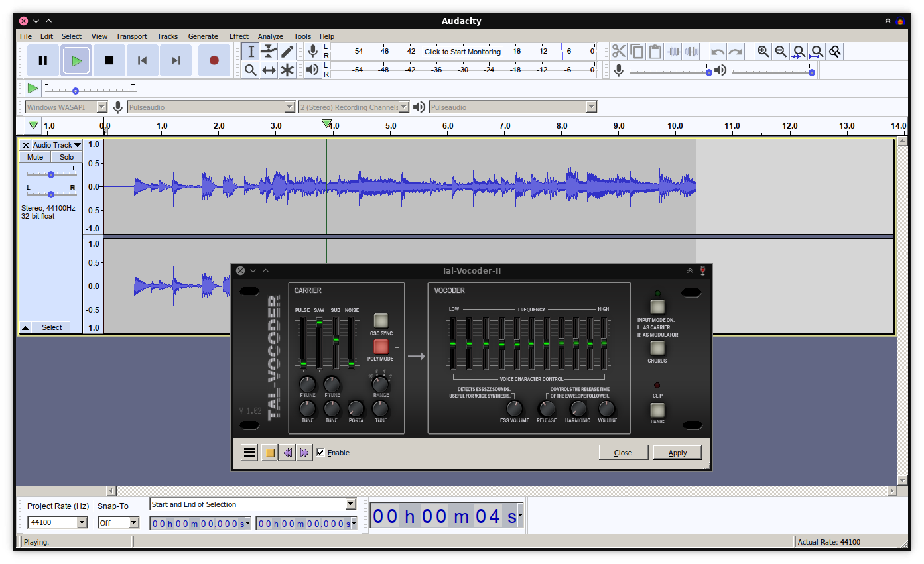Image resolution: width=924 pixels, height=564 pixels.
Task: Click the Zoom Toggle icon
Action: point(835,52)
